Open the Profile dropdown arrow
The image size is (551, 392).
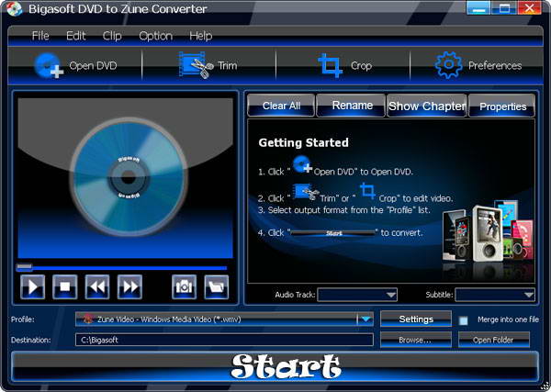point(365,319)
